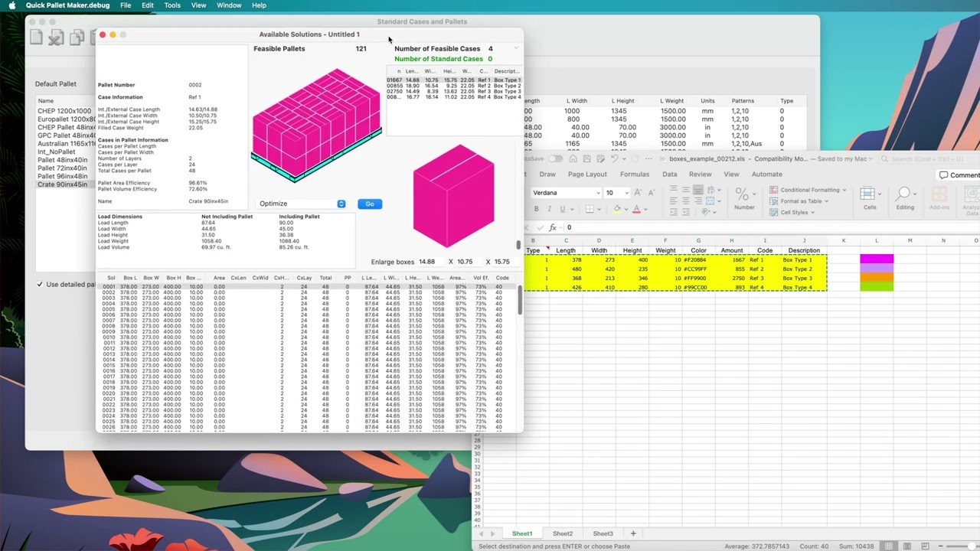Screen dimensions: 980x551
Task: Open the File menu
Action: click(x=126, y=5)
